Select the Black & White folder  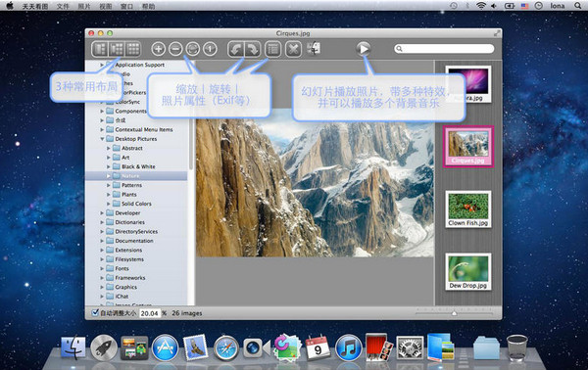click(x=138, y=166)
